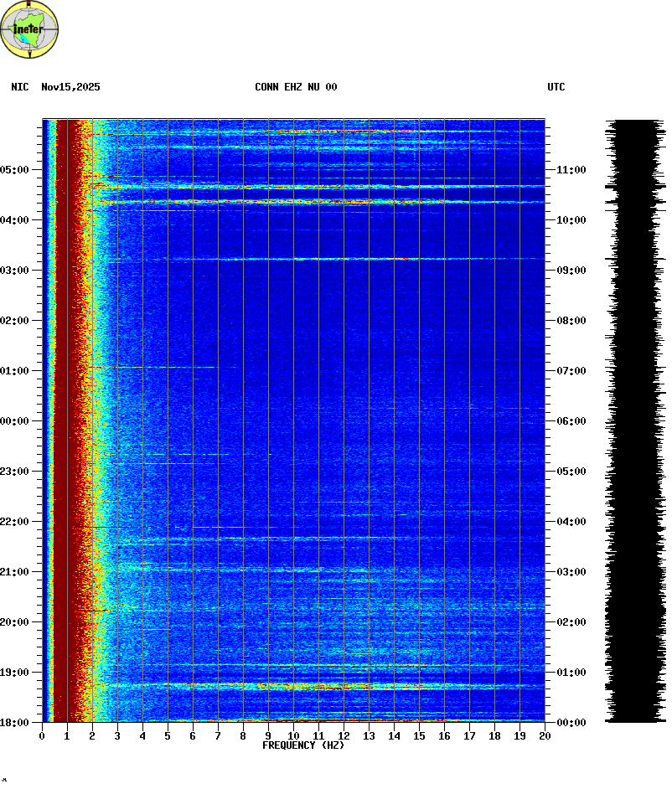Click the 1 Hz tick on frequency axis

click(67, 735)
